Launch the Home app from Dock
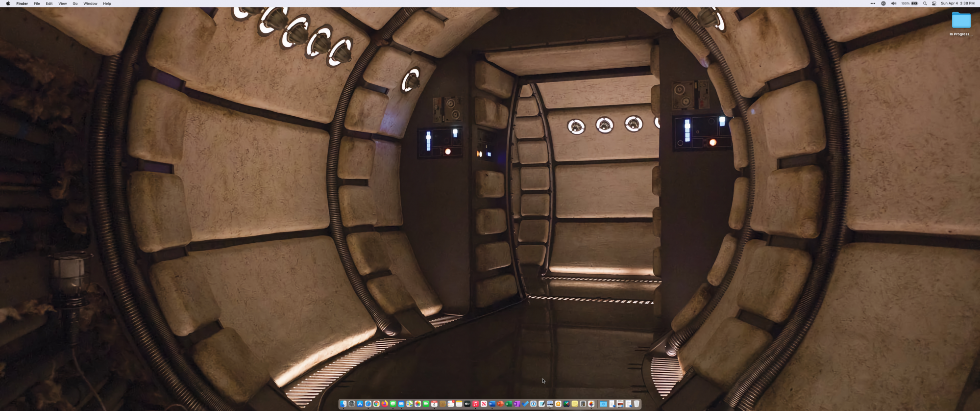Viewport: 980px width, 411px height. click(x=558, y=404)
